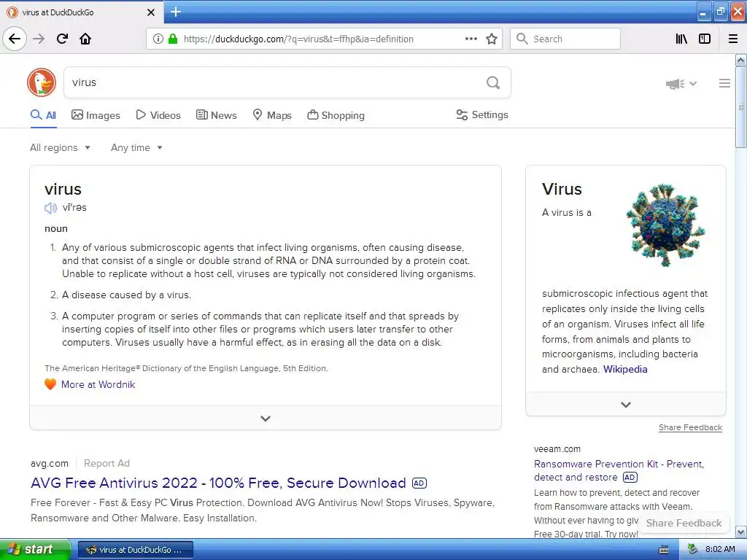Screen dimensions: 747x560
Task: Open the Firefox hamburger menu
Action: coord(733,39)
